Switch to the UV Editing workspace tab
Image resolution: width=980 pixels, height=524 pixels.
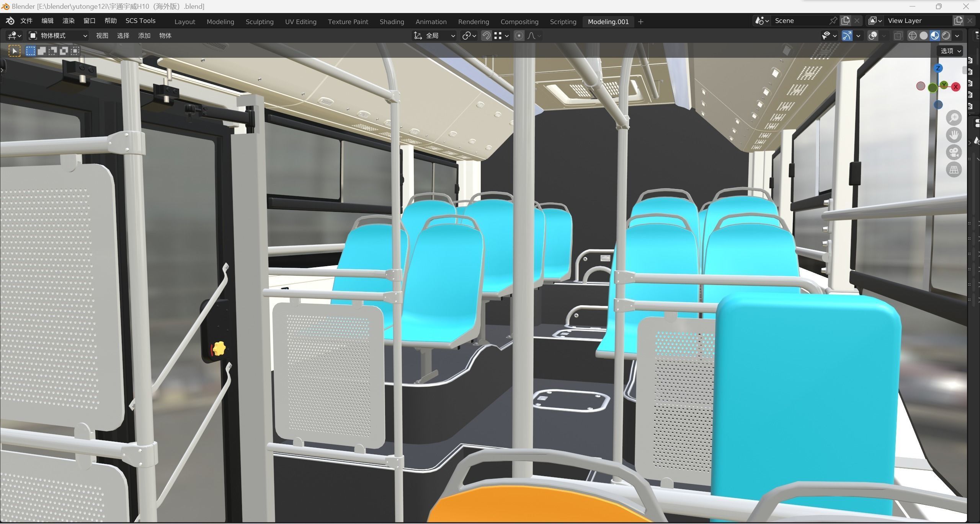[301, 22]
